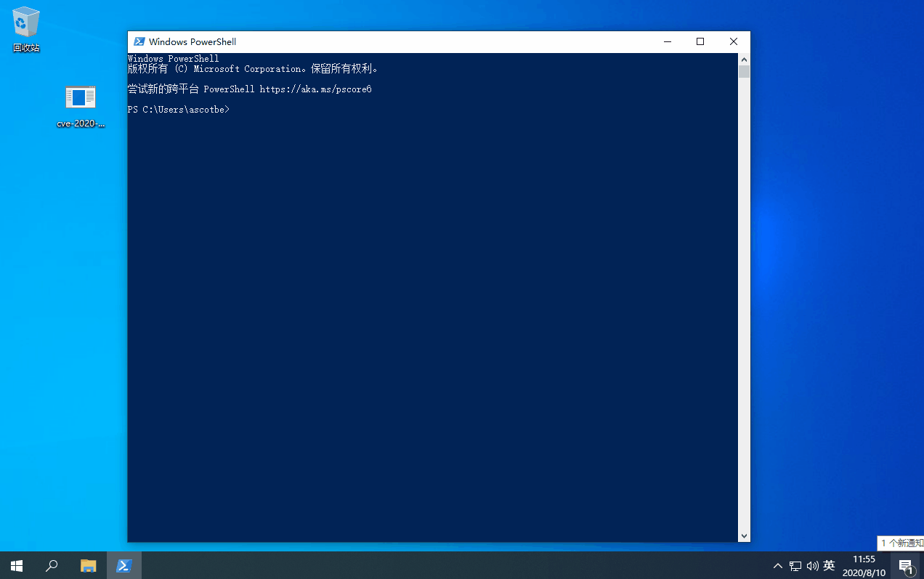The image size is (924, 579).
Task: Click the '1 个新通知' notification tooltip
Action: tap(901, 543)
